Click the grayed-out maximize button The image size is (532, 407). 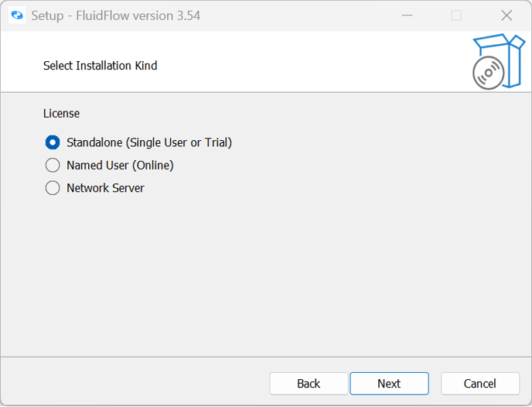(x=456, y=15)
